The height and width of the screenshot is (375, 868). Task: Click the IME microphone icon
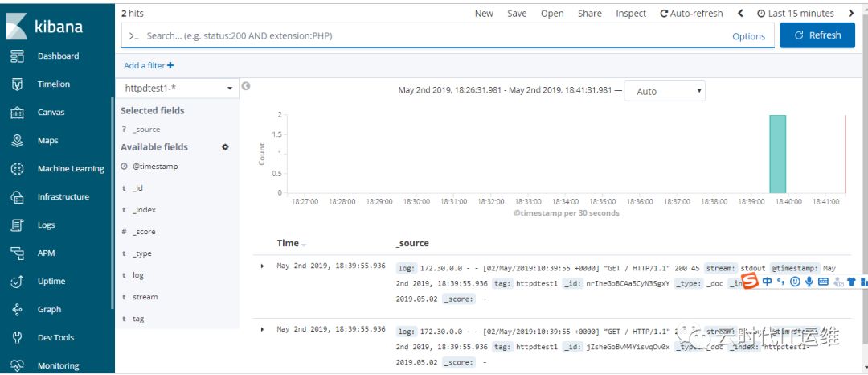tap(809, 282)
